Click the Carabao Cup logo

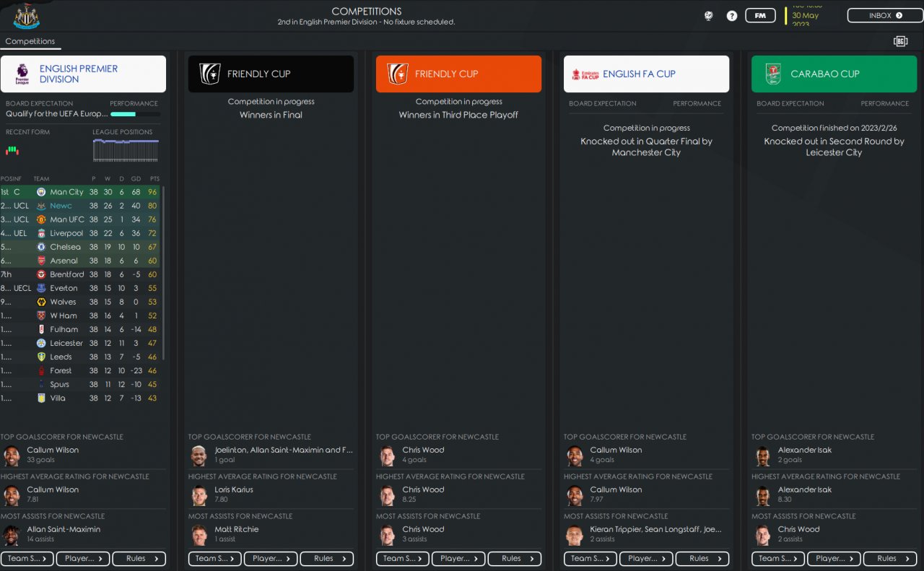pos(773,74)
